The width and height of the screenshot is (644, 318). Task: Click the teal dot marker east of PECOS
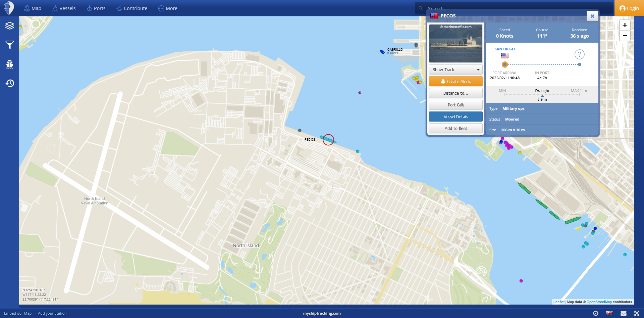click(358, 151)
